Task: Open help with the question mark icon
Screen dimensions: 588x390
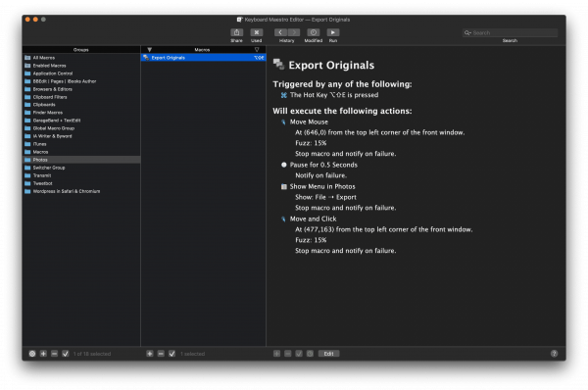Action: click(x=554, y=354)
